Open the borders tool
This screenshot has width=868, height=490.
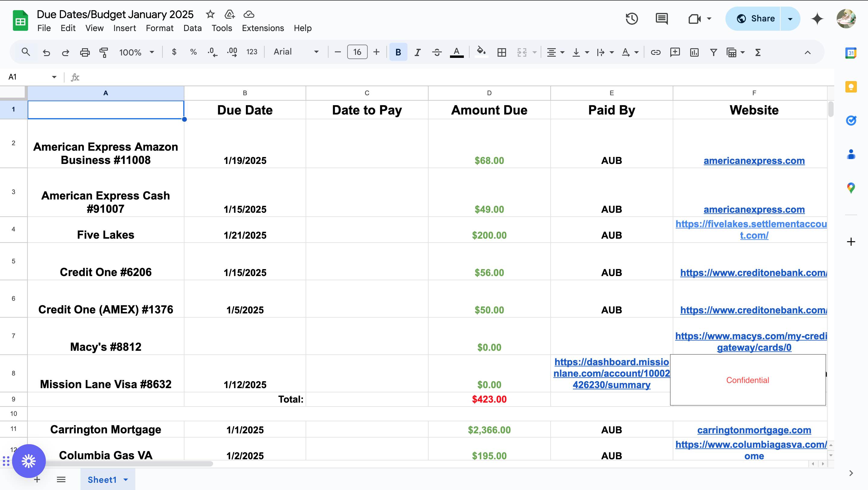502,52
